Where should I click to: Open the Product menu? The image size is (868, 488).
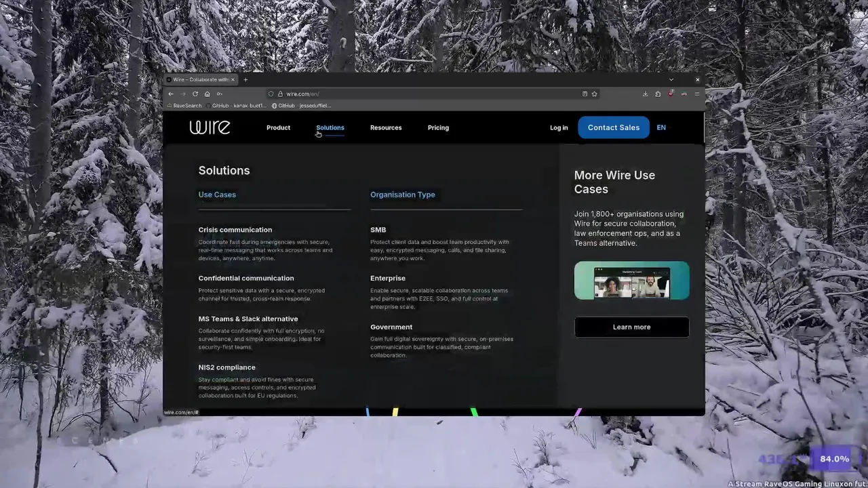pos(278,127)
